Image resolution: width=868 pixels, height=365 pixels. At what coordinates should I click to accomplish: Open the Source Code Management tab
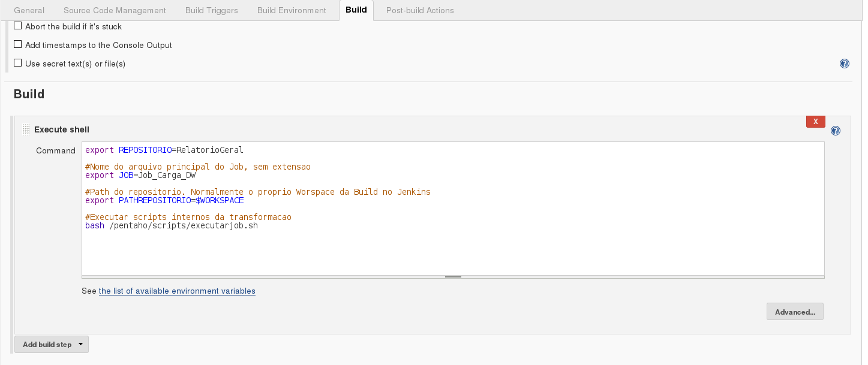115,10
